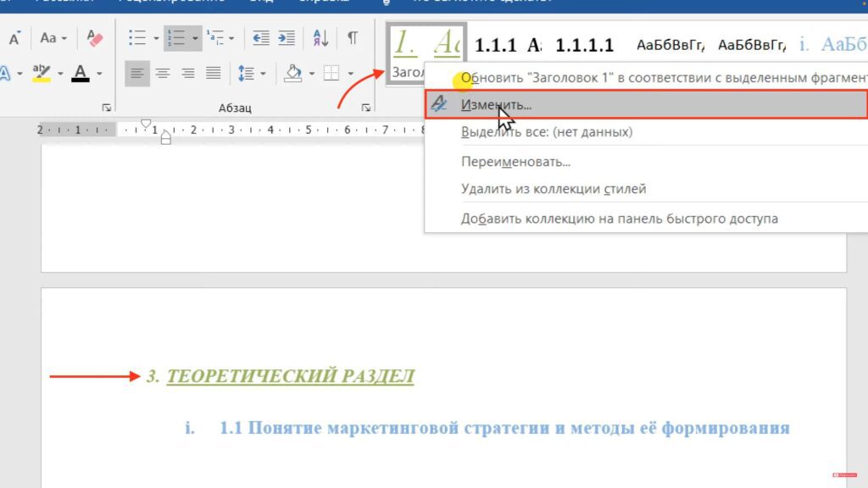Apply the АаБбВвГг style right after 1.1.1.1
868x488 pixels.
point(670,45)
